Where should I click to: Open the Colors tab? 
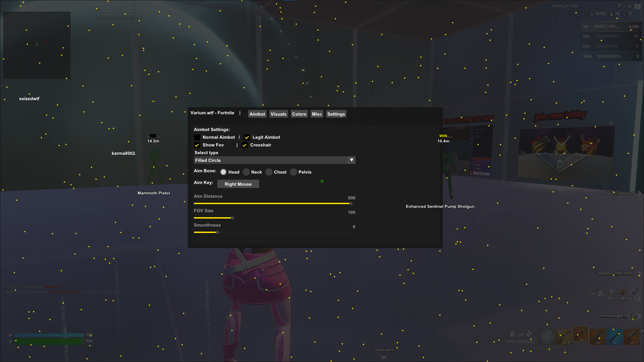coord(299,114)
